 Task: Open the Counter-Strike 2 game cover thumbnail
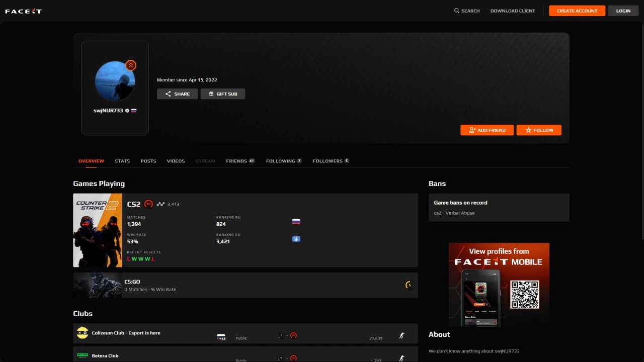98,230
